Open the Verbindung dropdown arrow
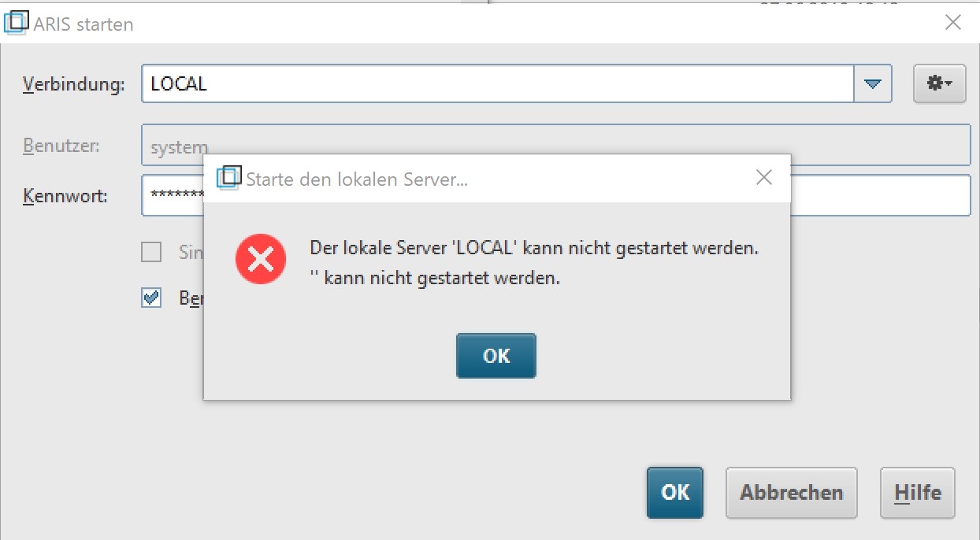Screen dimensions: 980x540 click(x=873, y=83)
